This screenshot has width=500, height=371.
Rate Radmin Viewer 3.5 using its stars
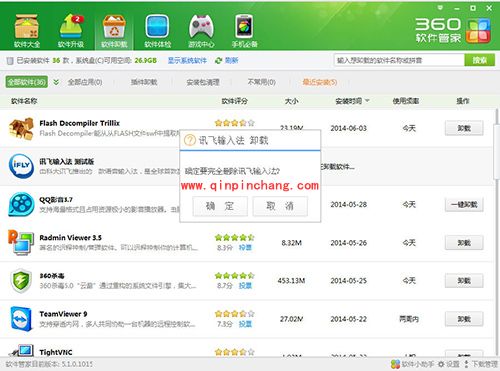tap(235, 237)
